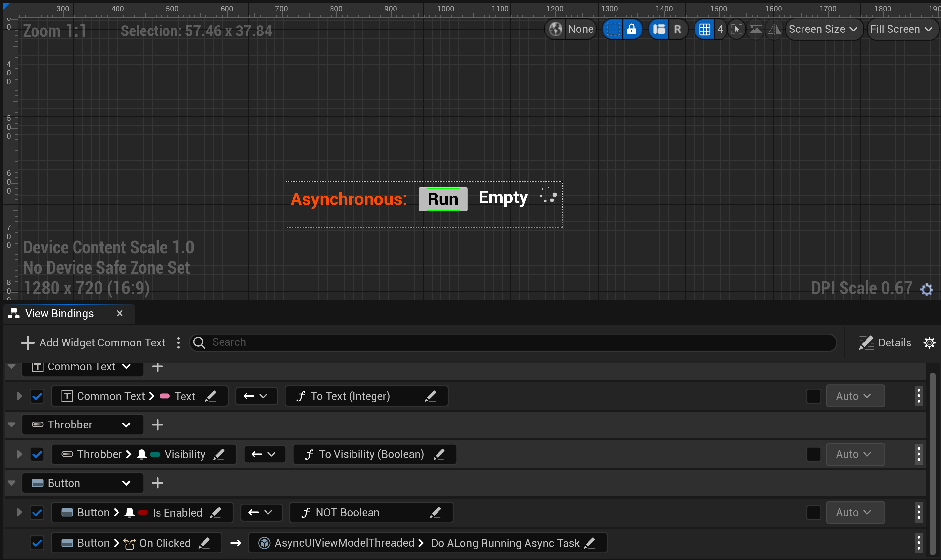Open the three-dot menu beside Add Widget
Screen dimensions: 941x560
[x=179, y=342]
